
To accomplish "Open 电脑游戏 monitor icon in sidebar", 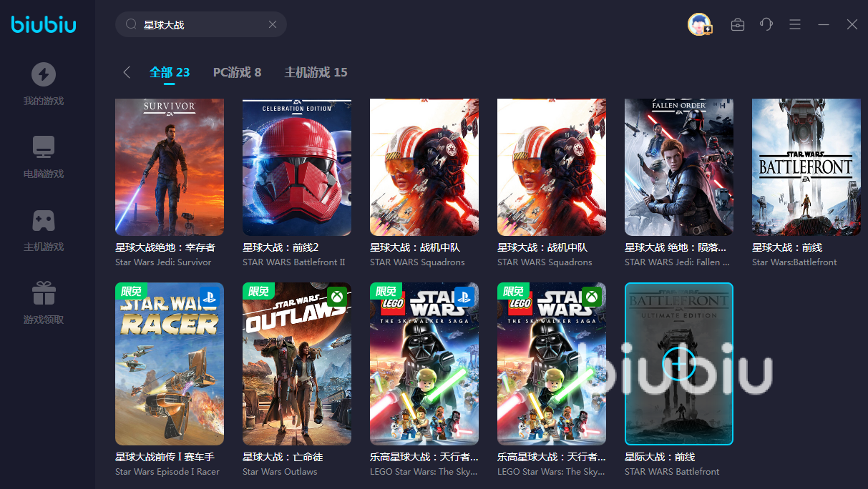I will point(44,147).
